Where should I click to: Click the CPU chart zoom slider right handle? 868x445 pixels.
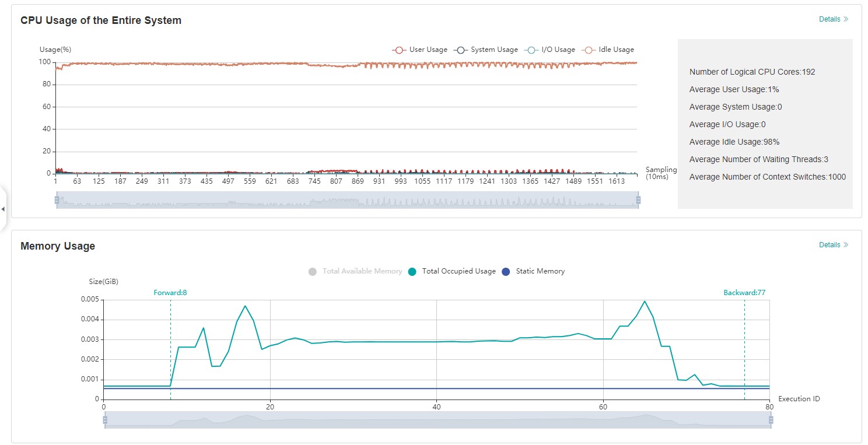[638, 200]
